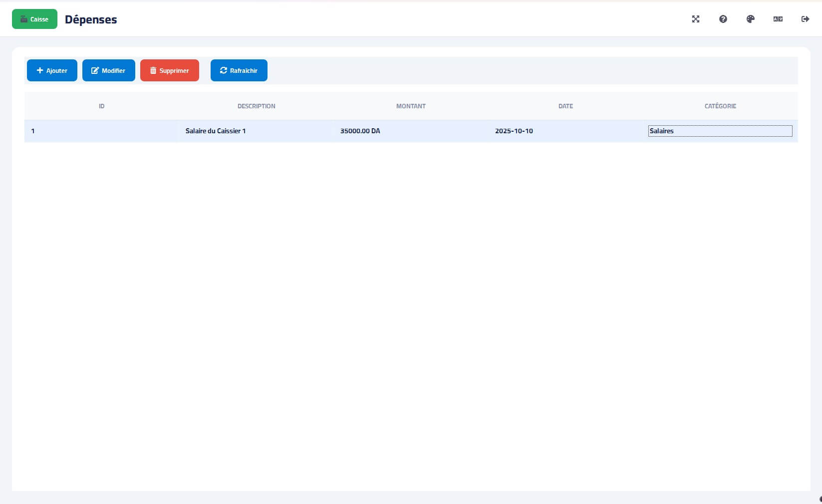
Task: Sort the table by the ID column header
Action: click(x=101, y=106)
